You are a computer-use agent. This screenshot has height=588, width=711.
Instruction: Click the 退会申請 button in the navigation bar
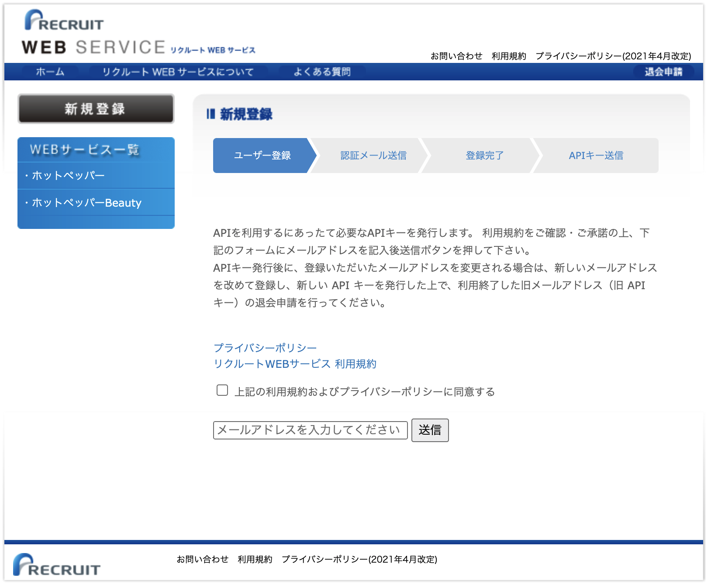663,72
